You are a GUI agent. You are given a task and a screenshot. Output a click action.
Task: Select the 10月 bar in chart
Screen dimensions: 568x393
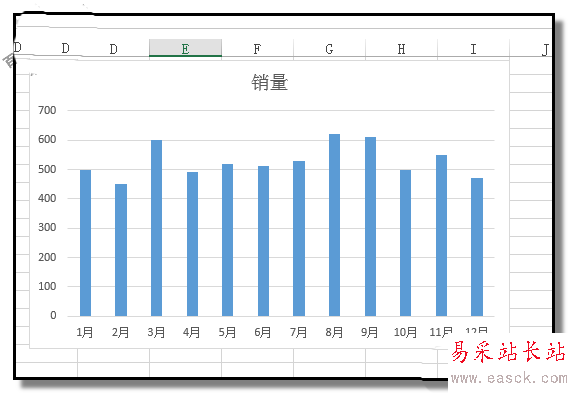405,243
